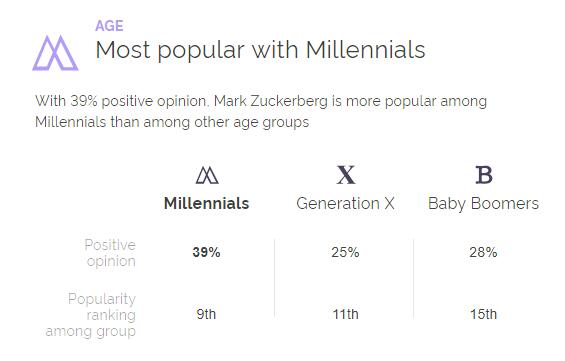Click the 25% Generation X value
Image resolution: width=565 pixels, height=361 pixels.
click(345, 252)
